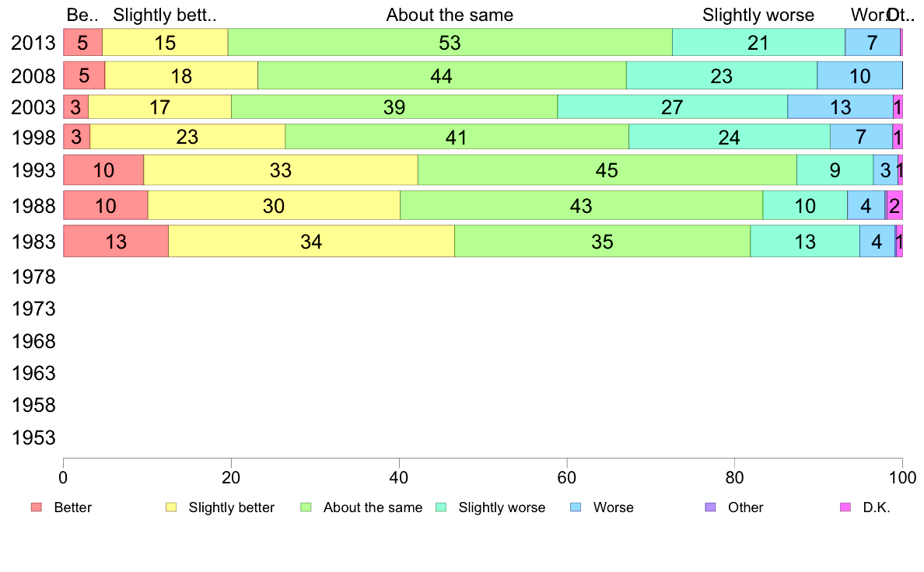The width and height of the screenshot is (924, 572).
Task: Click the Slightly worse column header
Action: [758, 16]
